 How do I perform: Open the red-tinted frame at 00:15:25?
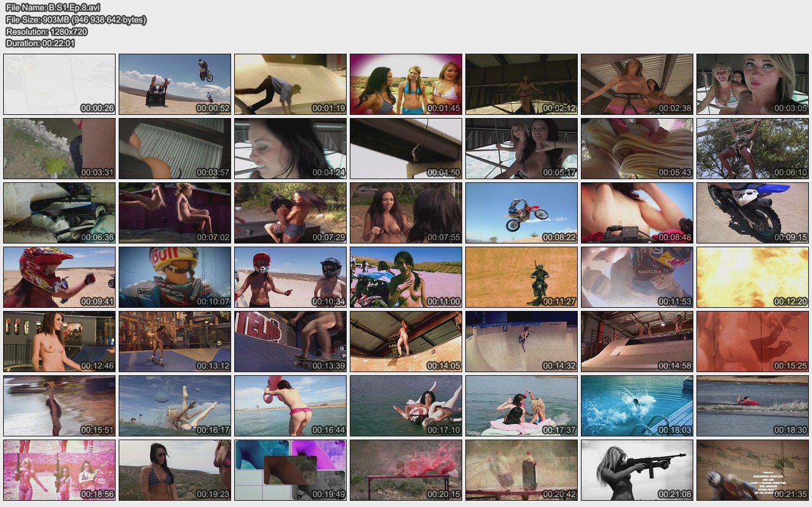753,342
